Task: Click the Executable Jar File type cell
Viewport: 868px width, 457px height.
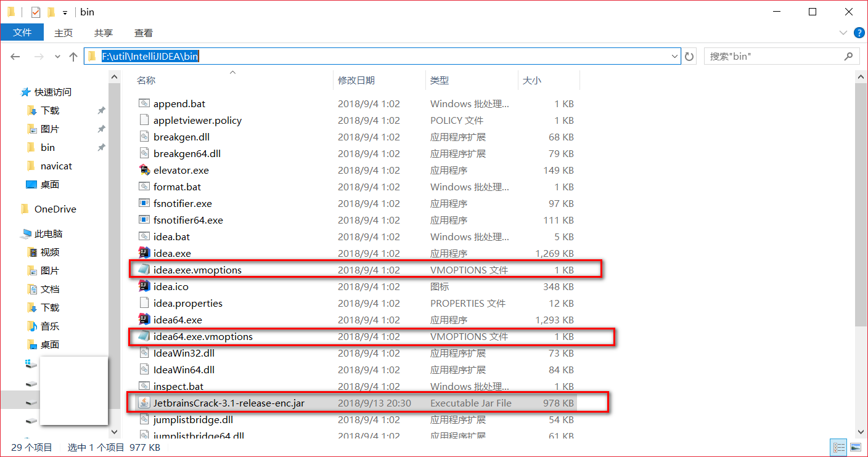Action: click(471, 403)
